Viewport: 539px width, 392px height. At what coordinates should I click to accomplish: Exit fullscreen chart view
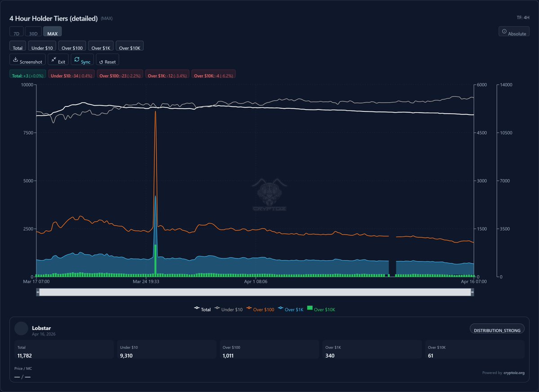click(x=58, y=60)
